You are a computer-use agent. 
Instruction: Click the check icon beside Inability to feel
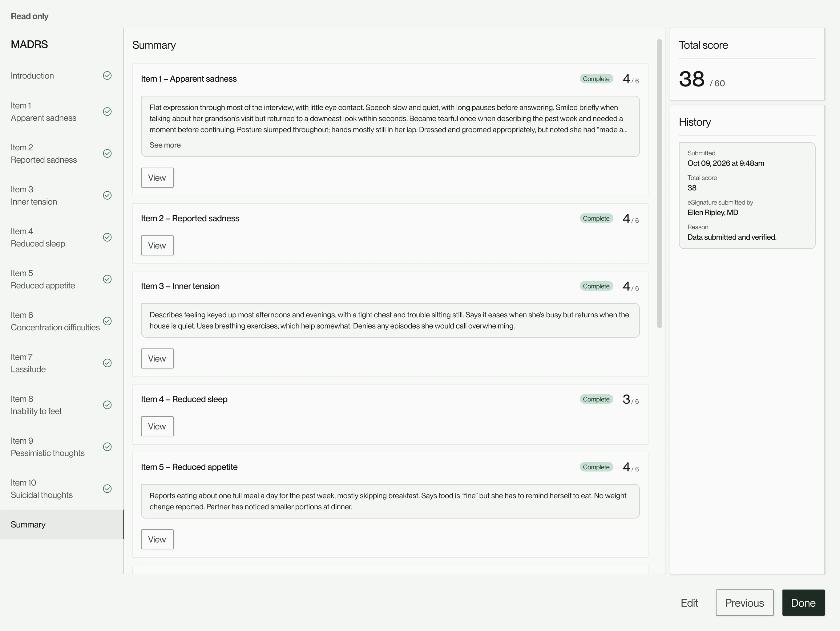click(x=107, y=405)
